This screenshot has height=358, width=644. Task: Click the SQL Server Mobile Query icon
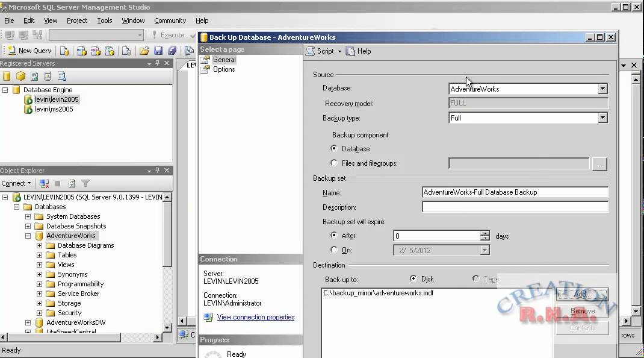tap(126, 51)
